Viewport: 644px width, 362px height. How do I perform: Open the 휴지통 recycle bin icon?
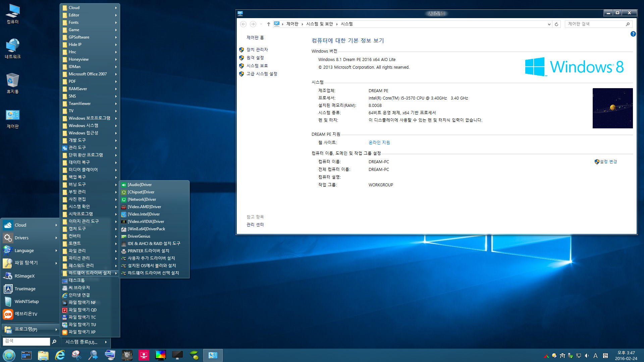click(x=13, y=84)
